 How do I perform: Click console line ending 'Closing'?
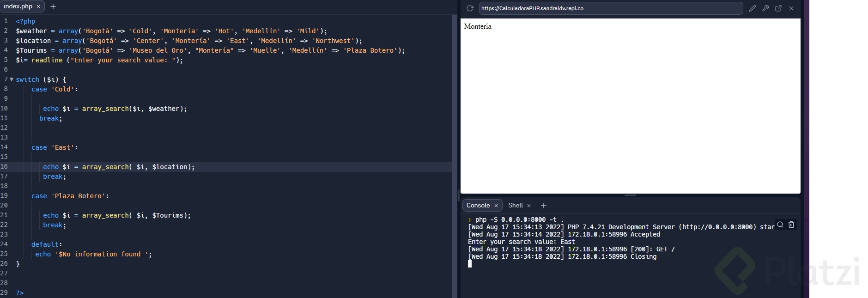[562, 256]
